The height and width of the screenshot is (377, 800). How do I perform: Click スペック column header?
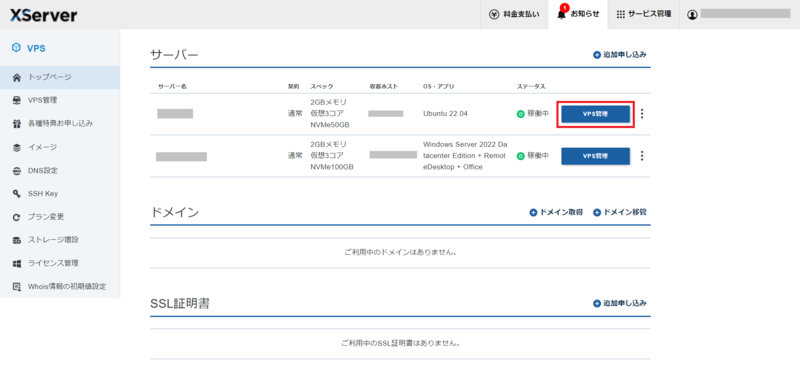tap(321, 86)
